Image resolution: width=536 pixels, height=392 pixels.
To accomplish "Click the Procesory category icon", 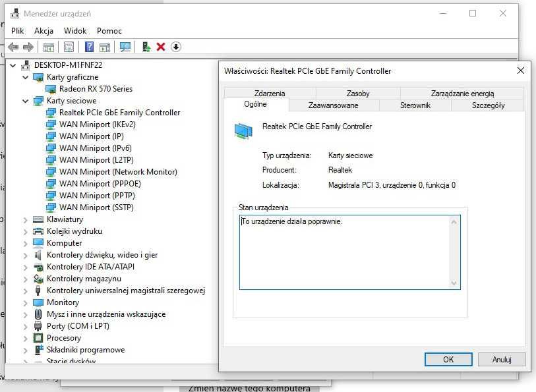I will 38,338.
